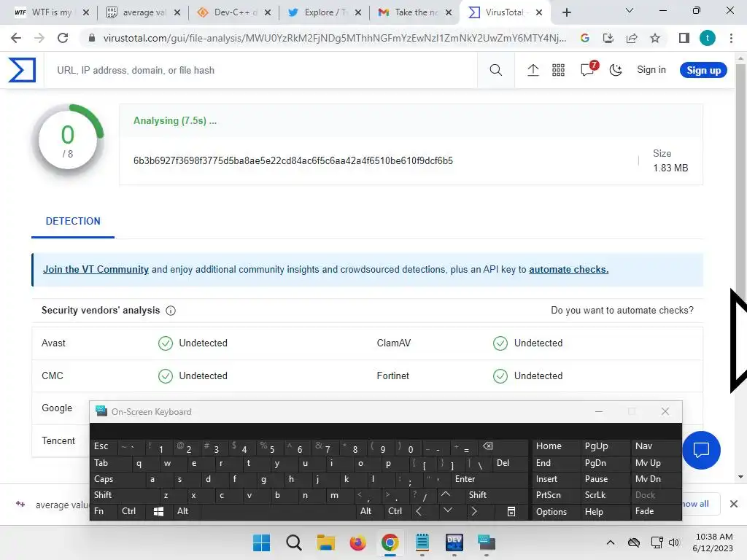Open the volume icon in the system tray

673,542
